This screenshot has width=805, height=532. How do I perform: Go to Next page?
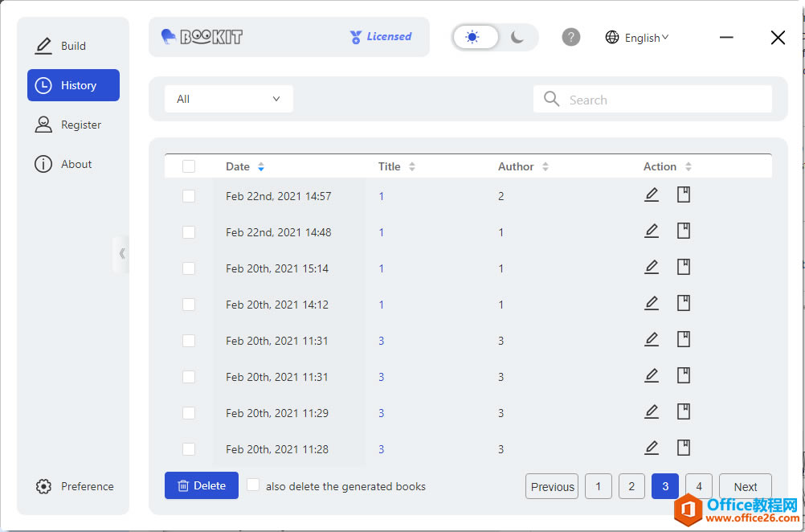[x=746, y=486]
